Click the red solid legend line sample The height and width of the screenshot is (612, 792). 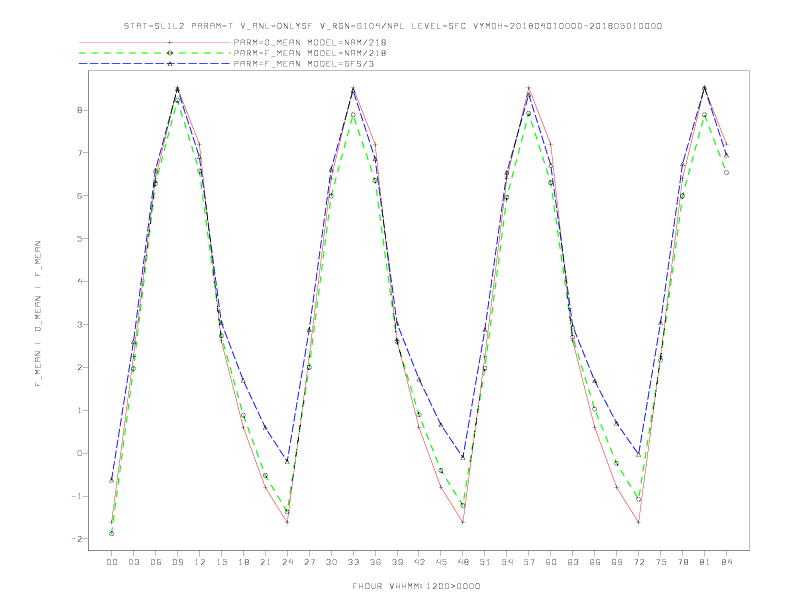point(155,42)
